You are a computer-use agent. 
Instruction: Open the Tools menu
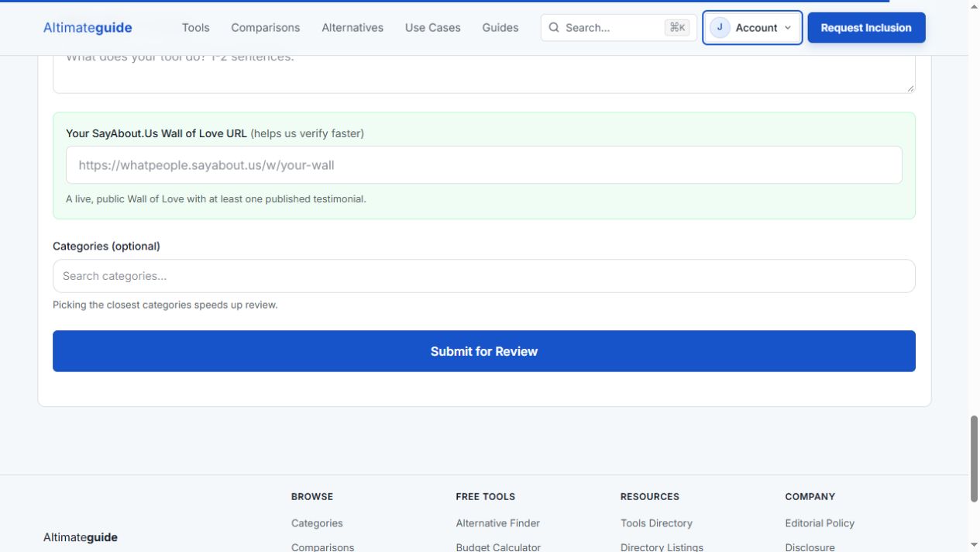(196, 28)
